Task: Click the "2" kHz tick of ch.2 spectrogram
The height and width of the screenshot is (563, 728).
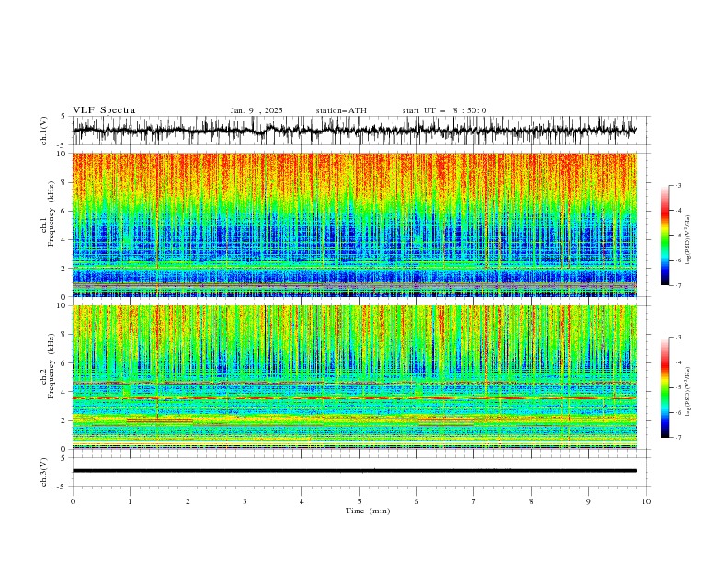Action: (x=64, y=420)
